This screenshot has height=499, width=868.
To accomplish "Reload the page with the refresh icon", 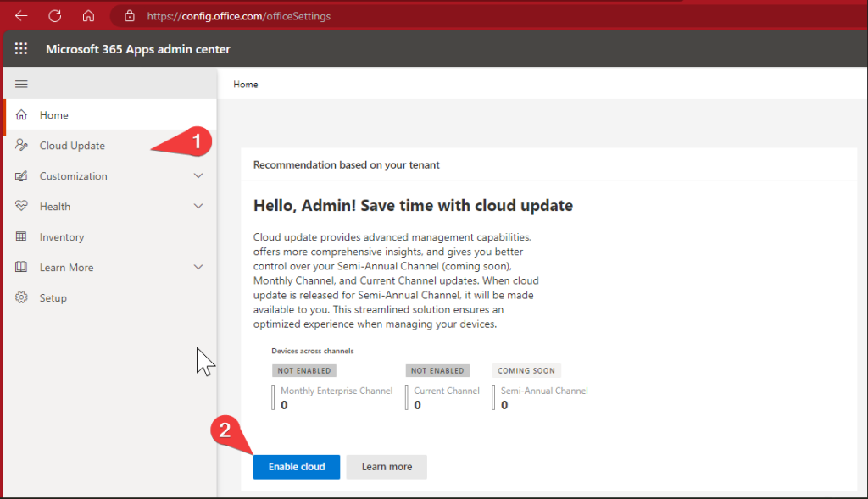I will point(55,16).
